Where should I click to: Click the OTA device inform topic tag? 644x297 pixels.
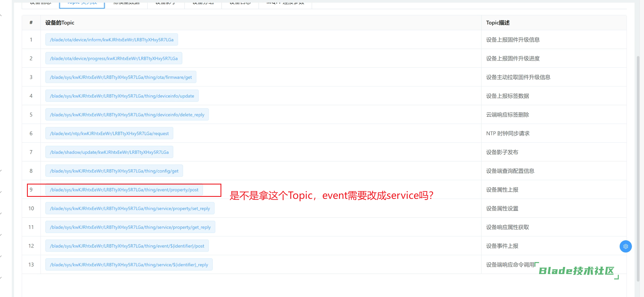coord(112,40)
